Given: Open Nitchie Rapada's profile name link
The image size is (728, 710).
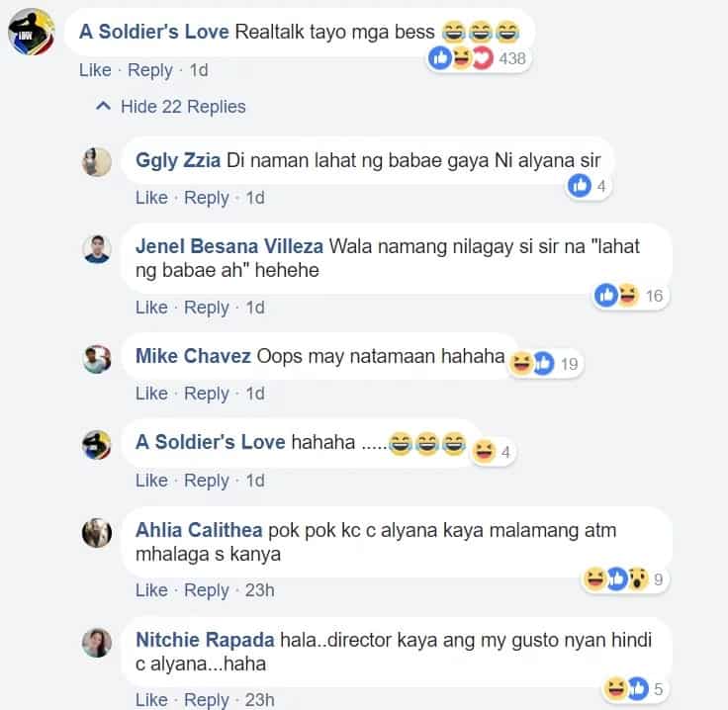Looking at the screenshot, I should pos(205,640).
